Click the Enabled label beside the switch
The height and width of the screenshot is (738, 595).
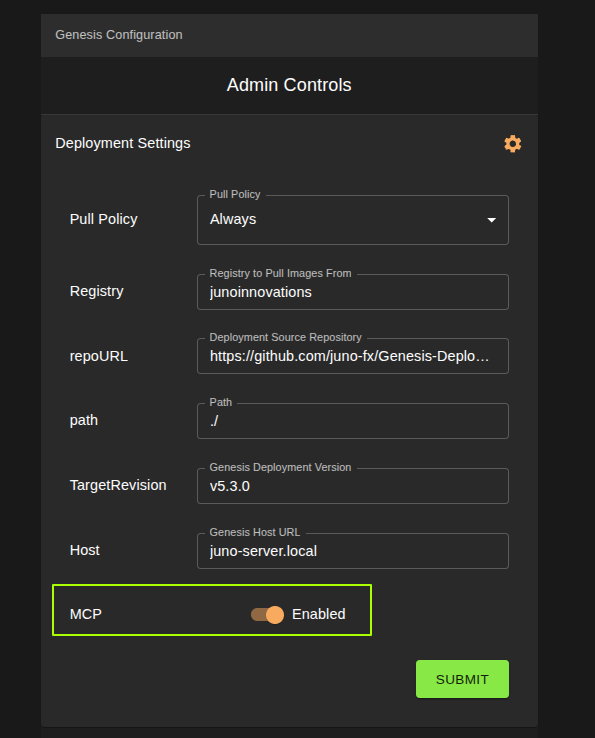pyautogui.click(x=319, y=614)
